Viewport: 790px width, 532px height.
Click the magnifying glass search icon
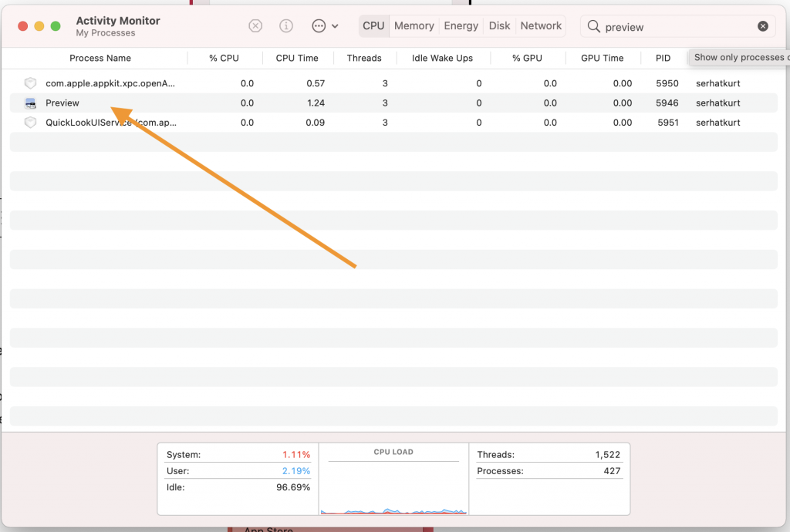594,26
